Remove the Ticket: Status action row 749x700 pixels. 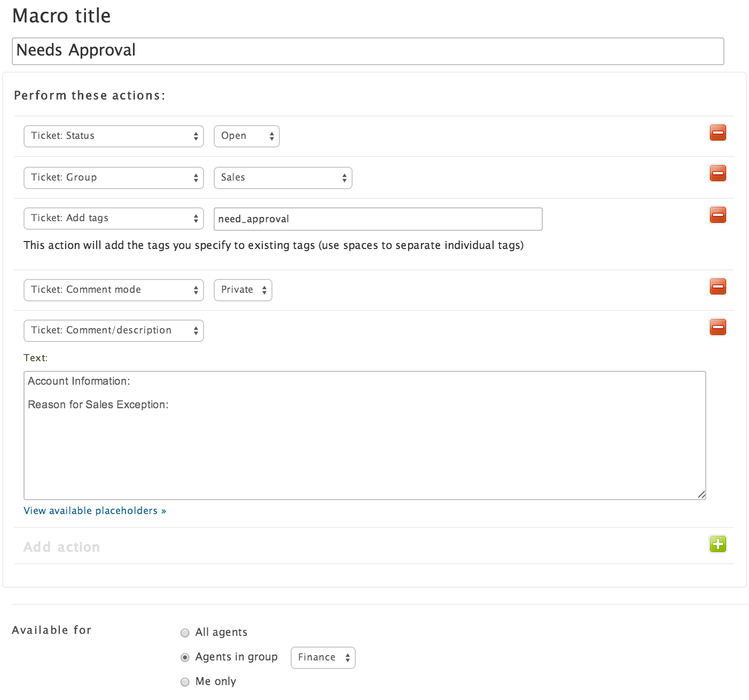pos(717,133)
